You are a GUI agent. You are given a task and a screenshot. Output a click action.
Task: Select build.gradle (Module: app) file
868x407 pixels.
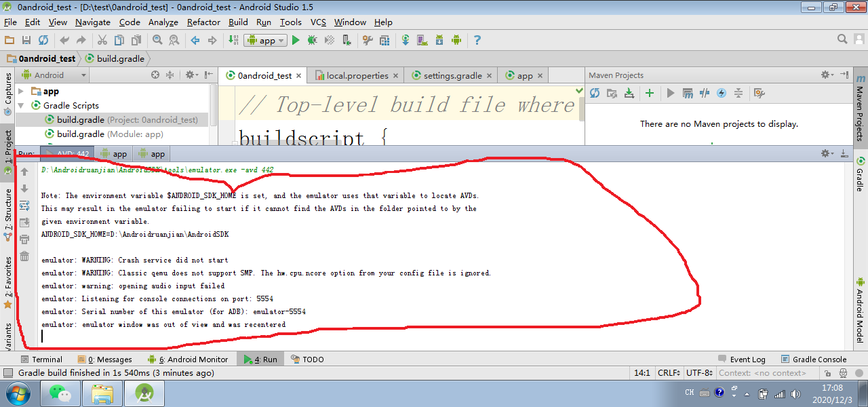104,134
